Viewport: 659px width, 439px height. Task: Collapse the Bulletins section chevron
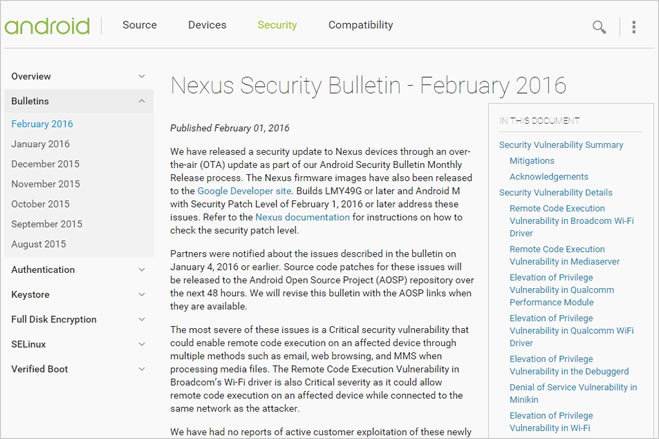point(142,101)
